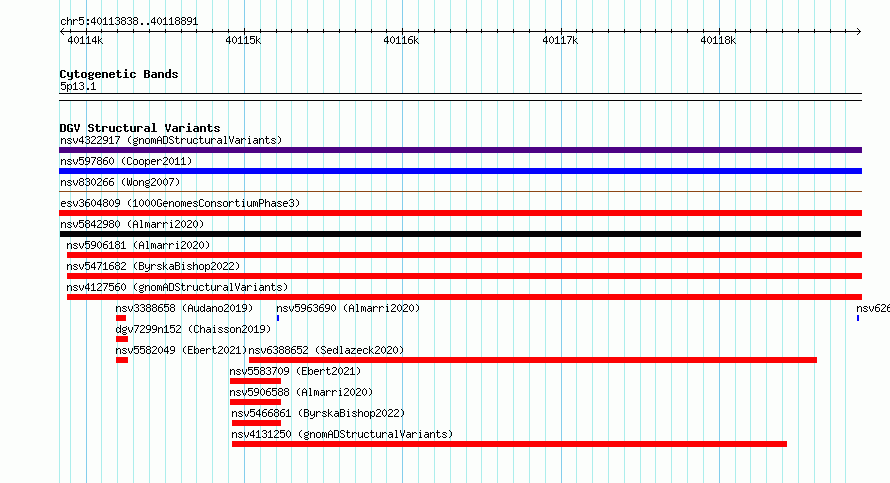The height and width of the screenshot is (483, 890).
Task: Open nsv4131250 gnomADStructuralVariants label
Action: point(342,434)
